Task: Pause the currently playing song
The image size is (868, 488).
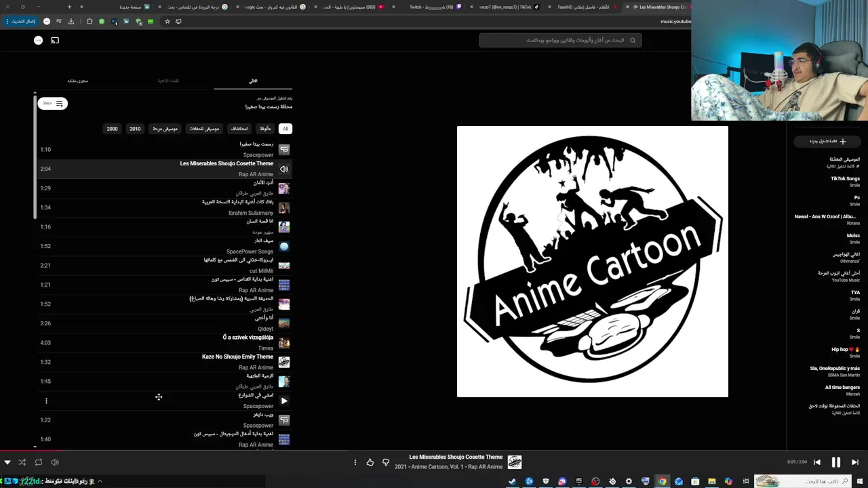Action: point(835,462)
